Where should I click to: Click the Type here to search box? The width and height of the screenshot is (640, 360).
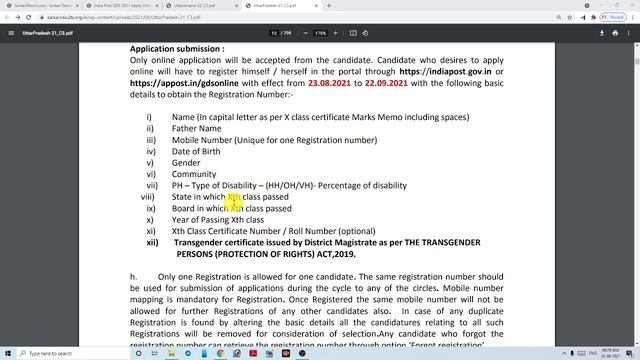tap(73, 353)
